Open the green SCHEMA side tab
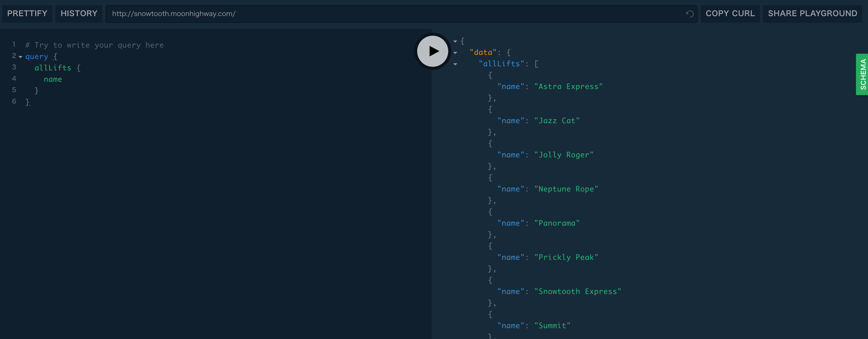 862,74
